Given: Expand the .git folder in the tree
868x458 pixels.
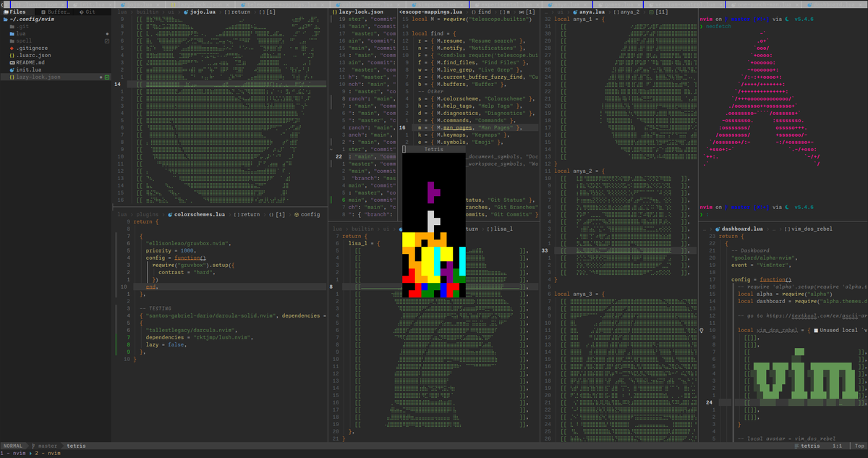Looking at the screenshot, I should click(x=19, y=27).
